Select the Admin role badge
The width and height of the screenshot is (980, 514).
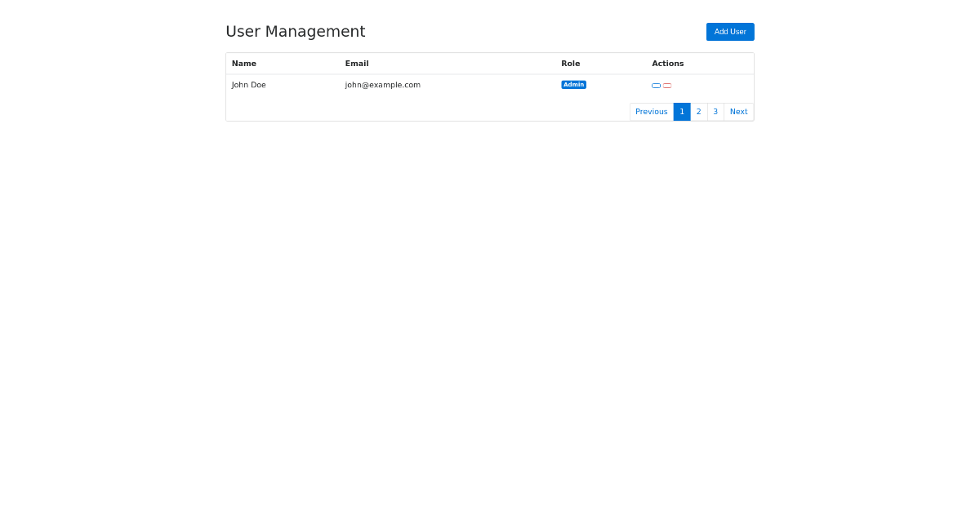[x=573, y=85]
